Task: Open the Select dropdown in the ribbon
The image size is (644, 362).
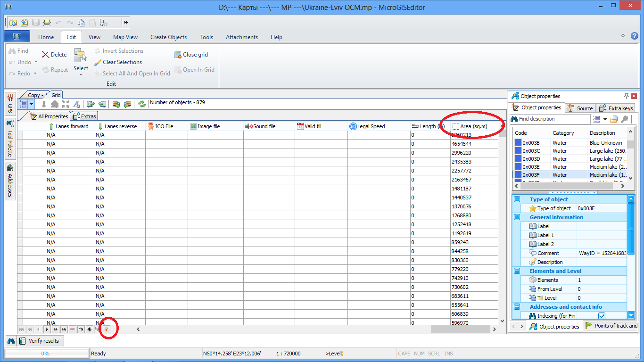Action: (81, 74)
